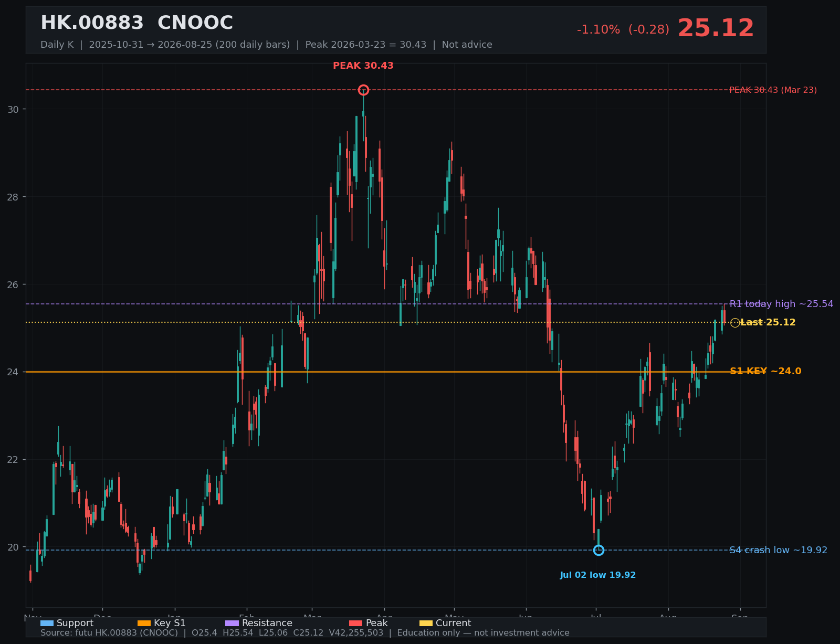Click the "S1 KEY ~24.0" label
The image size is (840, 644).
point(765,371)
